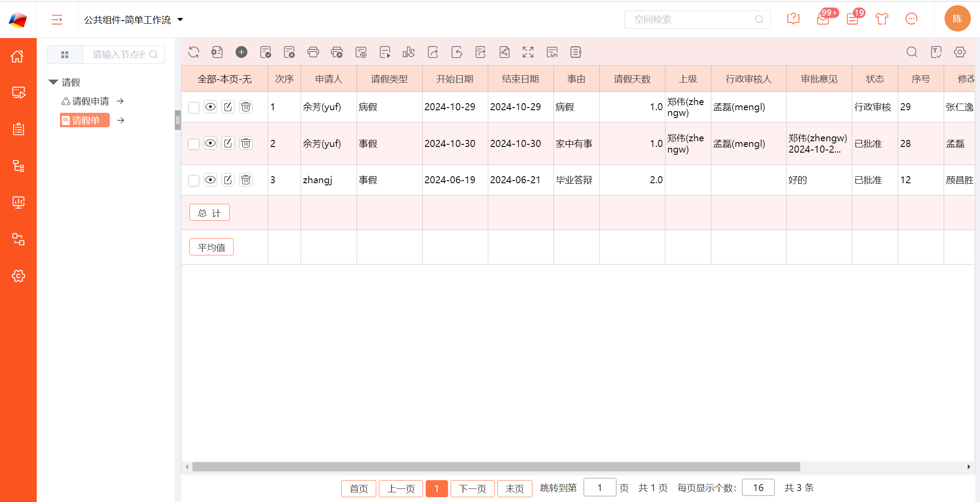The image size is (980, 502).
Task: Click the arrow next to 请假申请
Action: point(120,101)
